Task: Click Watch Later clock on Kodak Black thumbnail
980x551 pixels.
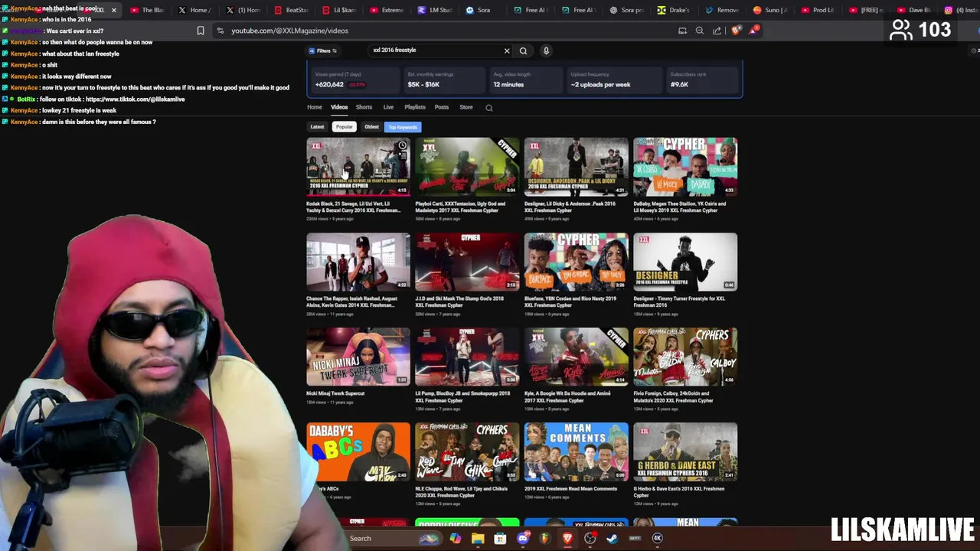Action: [x=403, y=145]
